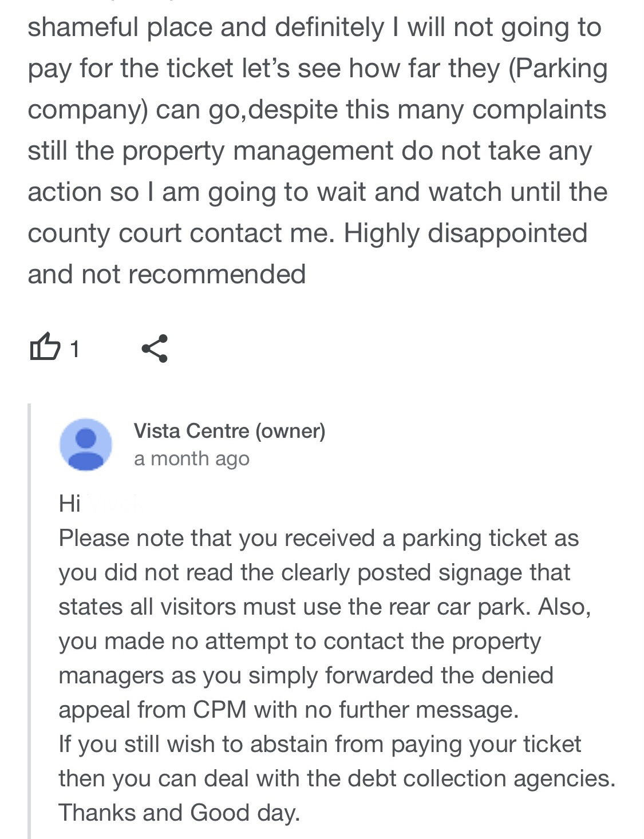
Task: Click the review line 'pay for the ticket let's see'
Action: (x=318, y=69)
